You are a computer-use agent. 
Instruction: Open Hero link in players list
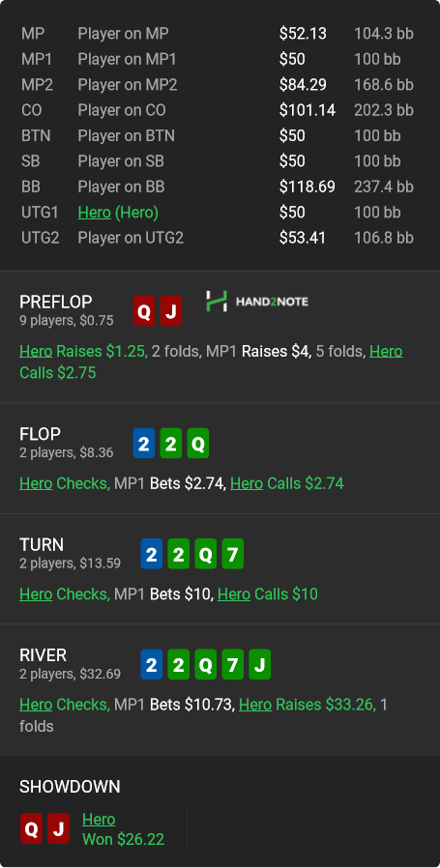(94, 212)
